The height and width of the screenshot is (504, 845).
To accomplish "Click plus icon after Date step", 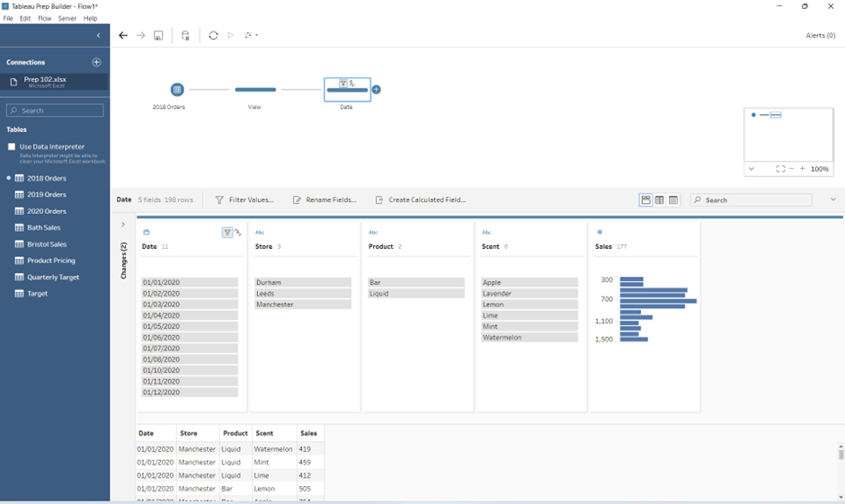I will pos(376,89).
